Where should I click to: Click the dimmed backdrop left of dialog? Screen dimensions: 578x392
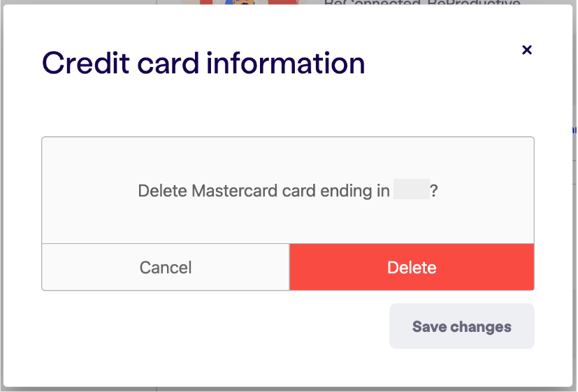[x=1, y=195]
